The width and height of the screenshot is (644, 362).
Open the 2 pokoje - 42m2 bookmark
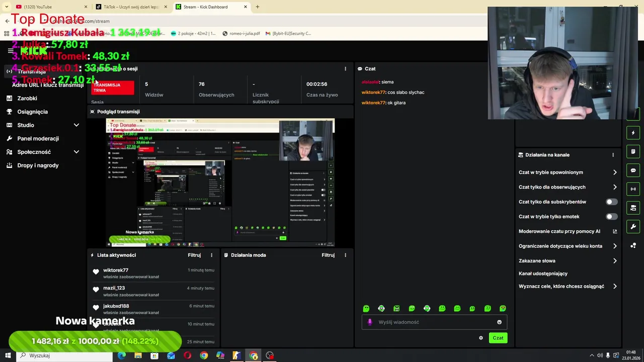tap(193, 34)
